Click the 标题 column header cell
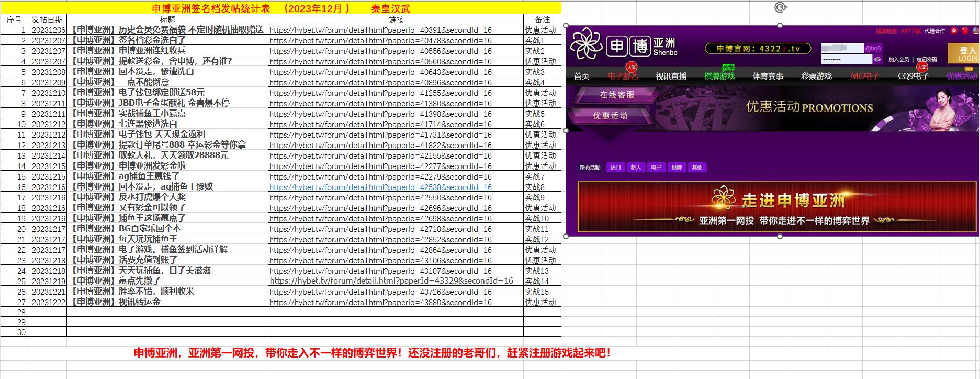Viewport: 980px width, 379px height. coord(167,19)
